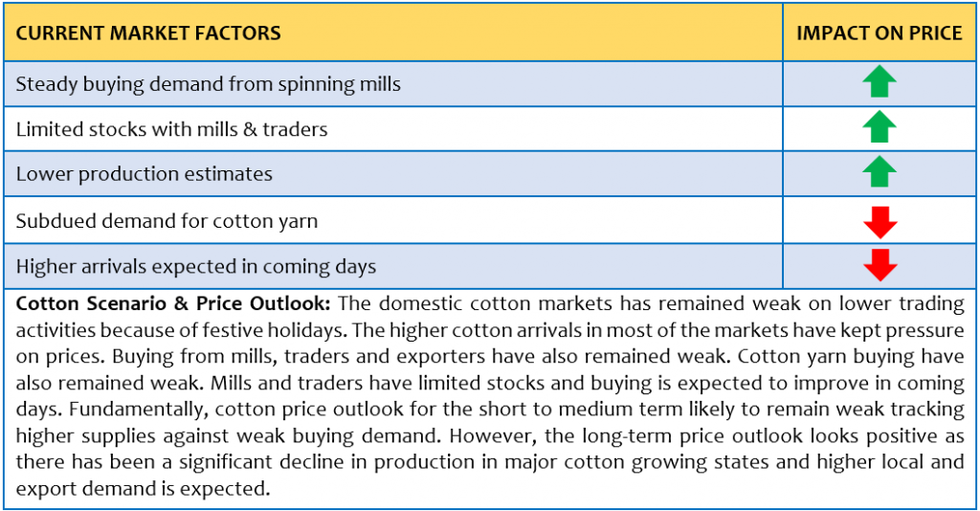
Task: Select the Impact on Price header cell
Action: 879,33
